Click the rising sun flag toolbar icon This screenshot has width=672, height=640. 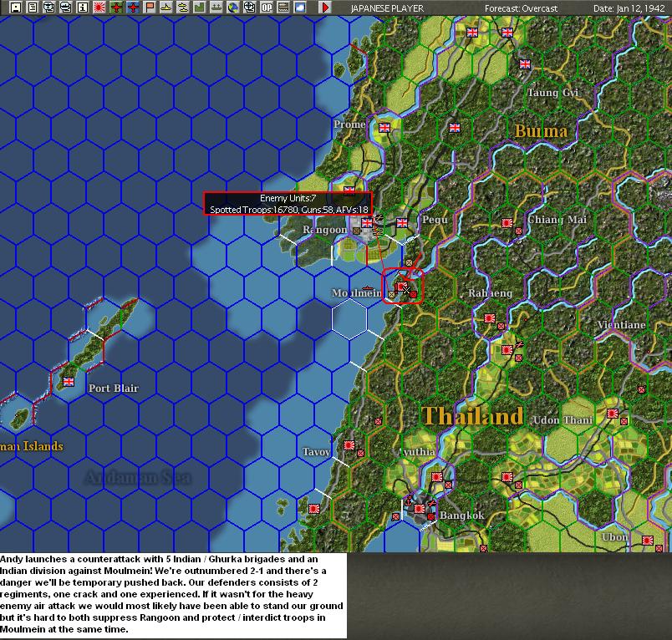pyautogui.click(x=99, y=8)
